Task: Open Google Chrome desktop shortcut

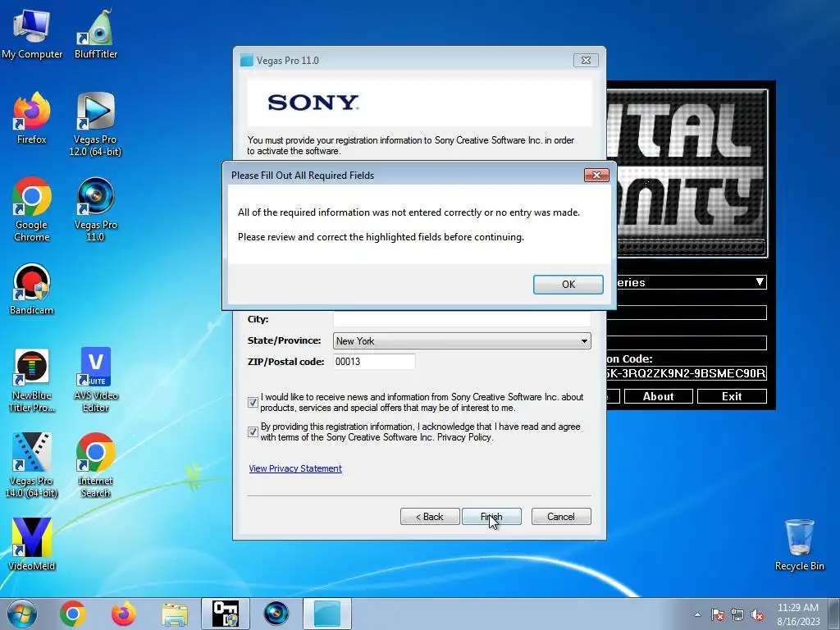Action: tap(32, 209)
